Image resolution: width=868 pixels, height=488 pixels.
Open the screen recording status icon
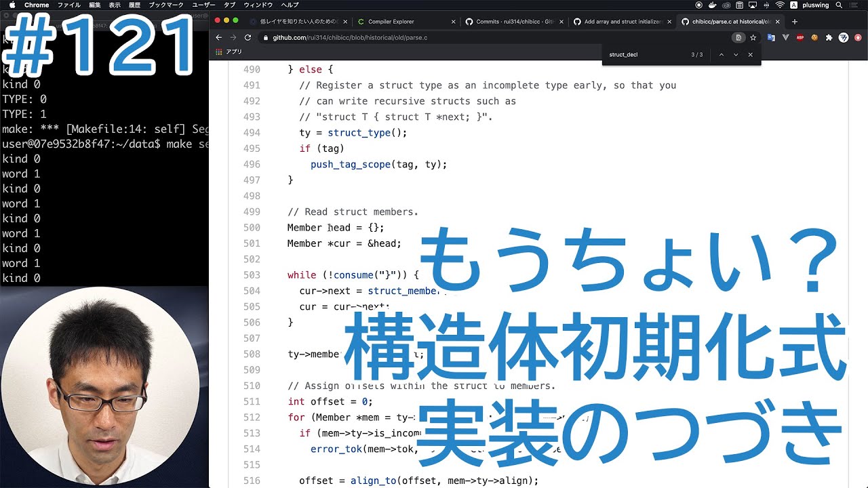[698, 5]
